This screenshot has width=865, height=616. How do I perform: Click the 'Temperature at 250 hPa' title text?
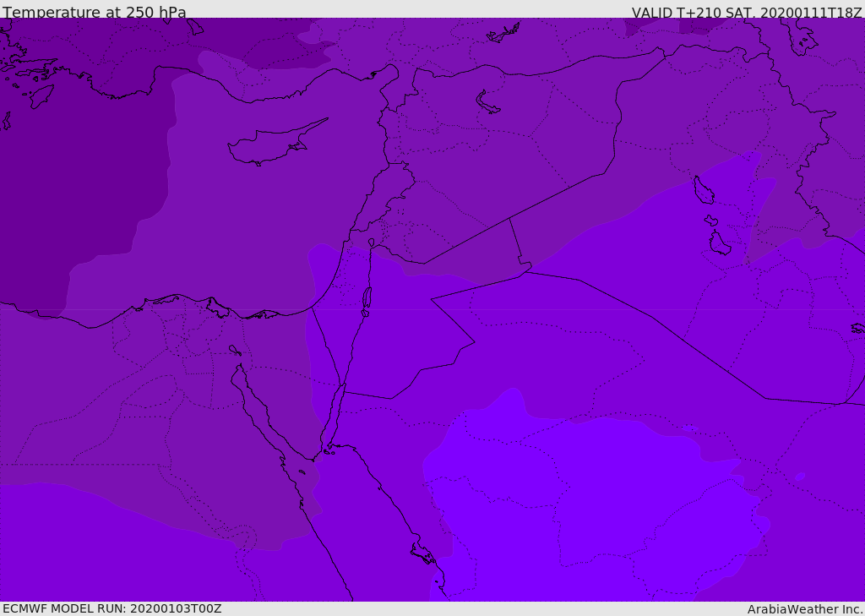tap(95, 12)
